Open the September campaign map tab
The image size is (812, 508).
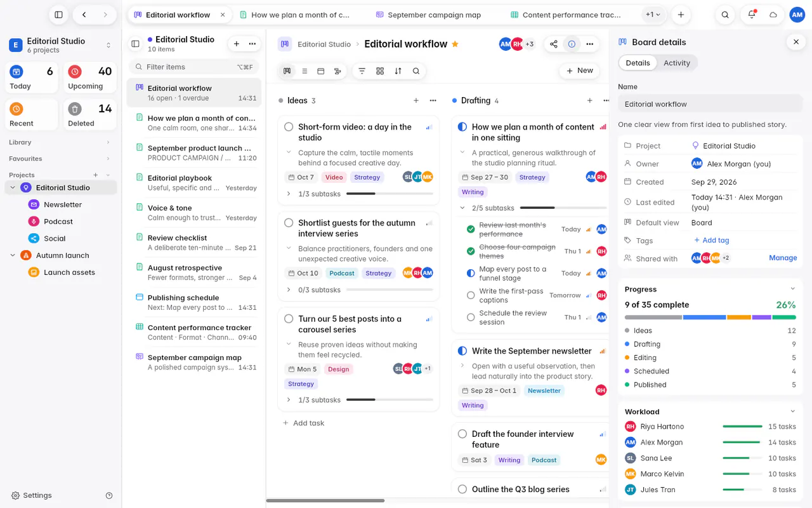435,15
